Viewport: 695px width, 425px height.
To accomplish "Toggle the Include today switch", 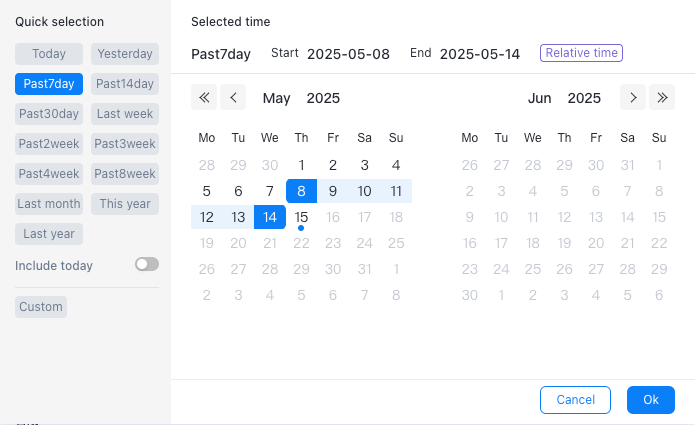I will point(147,265).
